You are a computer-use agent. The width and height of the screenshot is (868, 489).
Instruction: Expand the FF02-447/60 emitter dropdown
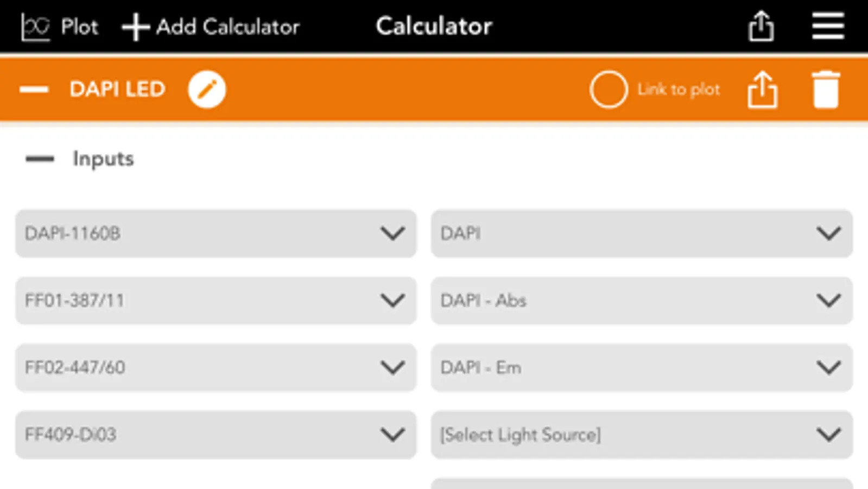click(x=216, y=368)
